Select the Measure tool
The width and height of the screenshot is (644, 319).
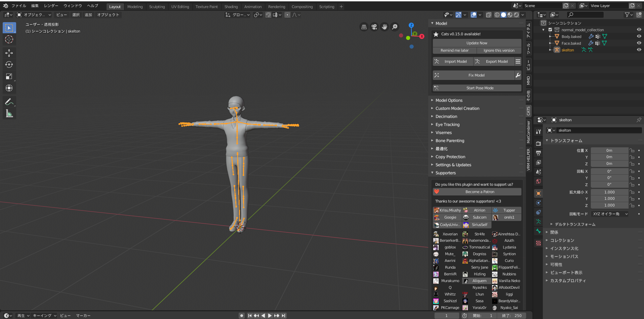[9, 113]
